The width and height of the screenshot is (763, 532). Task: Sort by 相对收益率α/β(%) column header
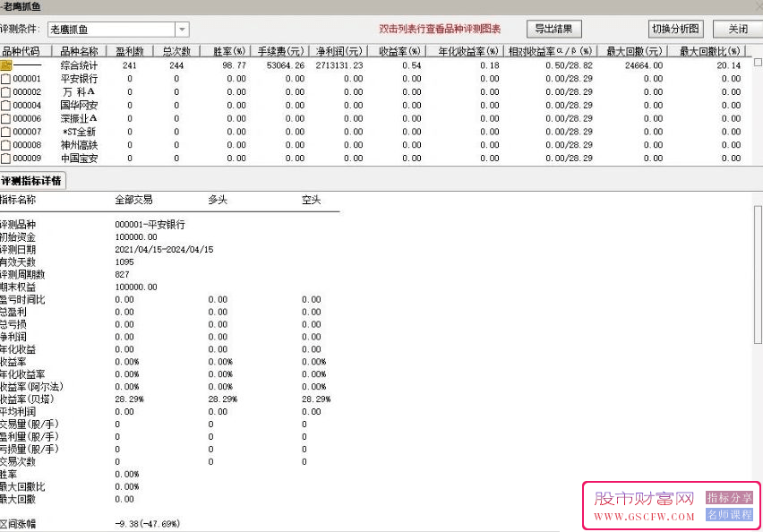pyautogui.click(x=550, y=51)
